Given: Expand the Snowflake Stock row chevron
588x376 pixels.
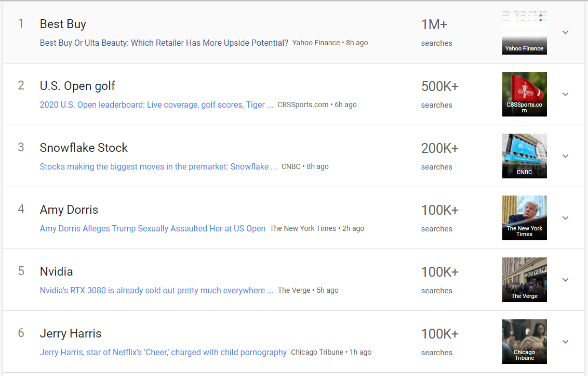Looking at the screenshot, I should pos(566,156).
